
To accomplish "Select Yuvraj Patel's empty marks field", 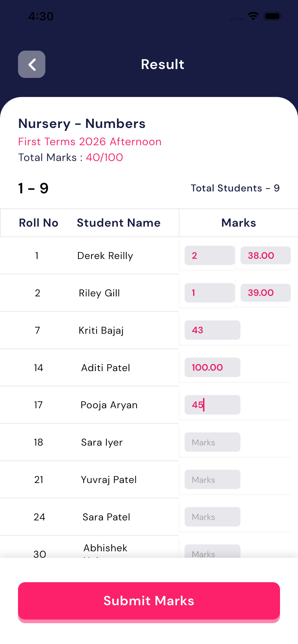I will [212, 479].
